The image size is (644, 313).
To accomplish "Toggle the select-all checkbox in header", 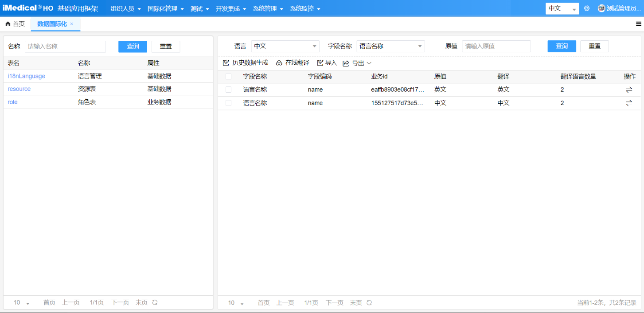I will pos(229,77).
